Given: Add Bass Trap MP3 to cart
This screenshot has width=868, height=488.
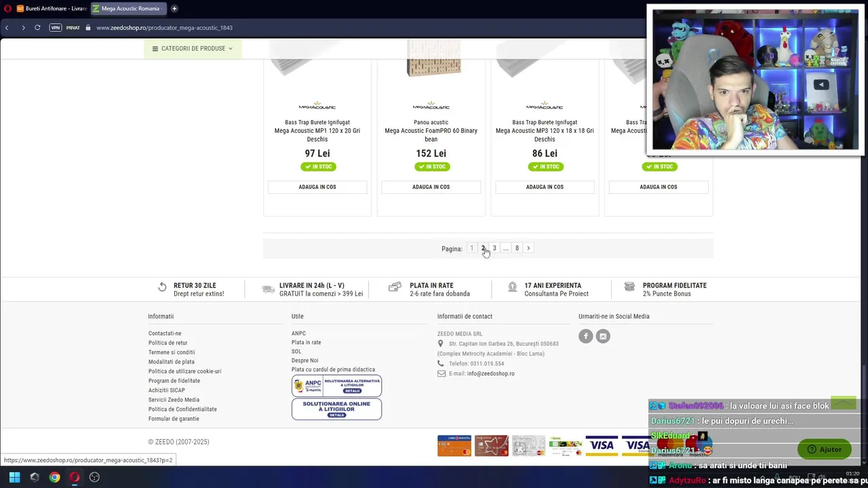Looking at the screenshot, I should (545, 187).
